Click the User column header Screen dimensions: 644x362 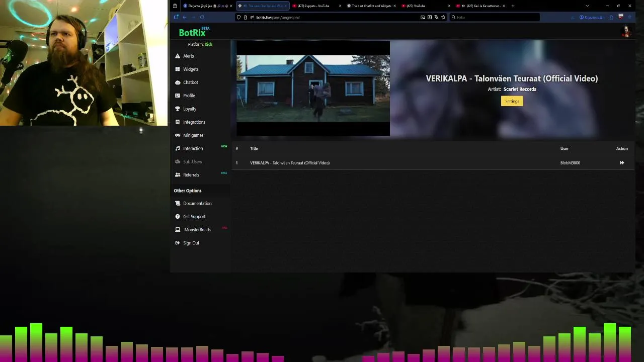(565, 148)
